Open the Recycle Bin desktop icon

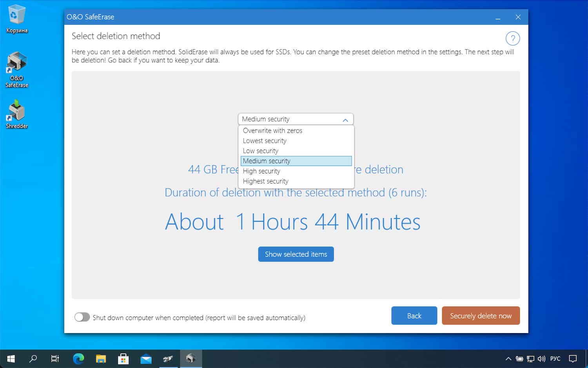(16, 18)
